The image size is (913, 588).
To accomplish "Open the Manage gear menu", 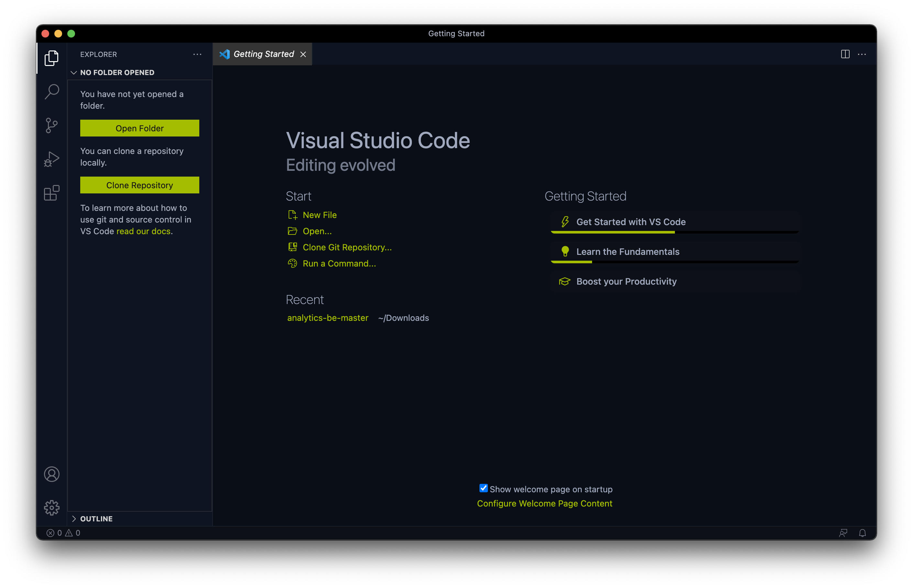I will [x=51, y=508].
